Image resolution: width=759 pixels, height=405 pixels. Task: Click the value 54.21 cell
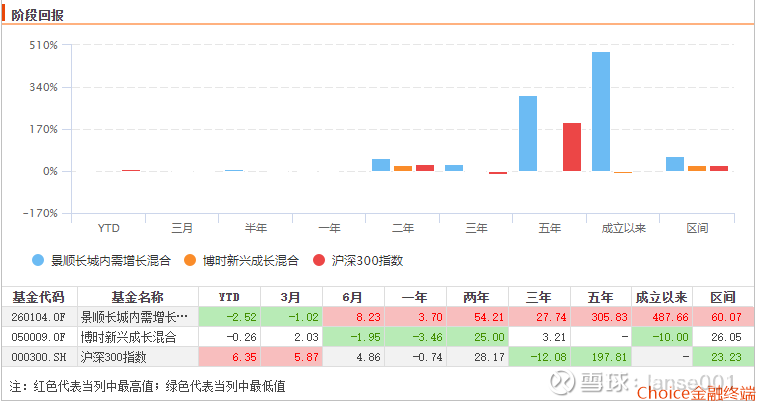coord(477,317)
